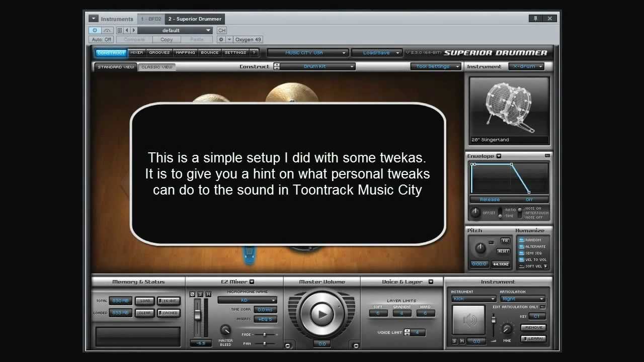Viewport: 644px width, 362px height.
Task: Click the Construct stepper arrows
Action: pos(277,66)
